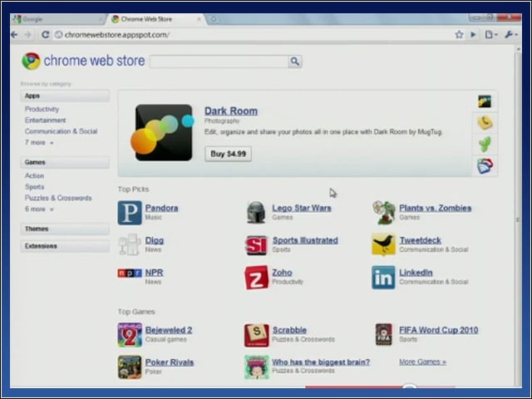
Task: Click into the address bar URL
Action: [117, 35]
